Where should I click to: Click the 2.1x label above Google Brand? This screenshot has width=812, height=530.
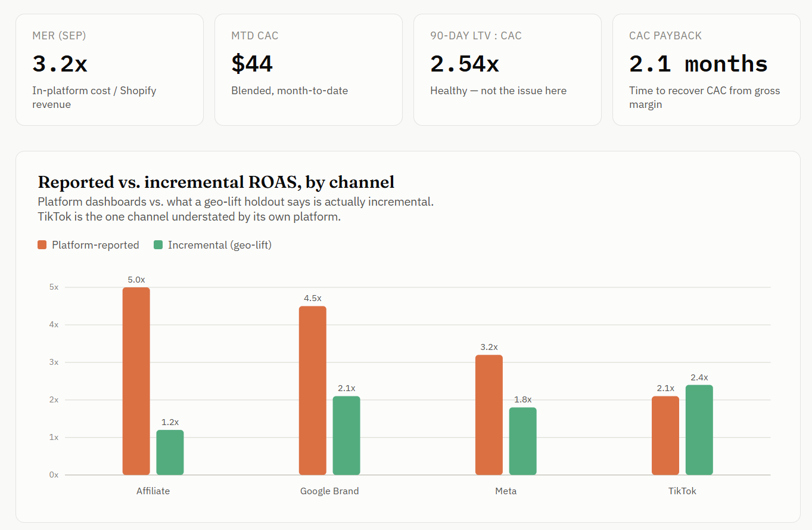click(x=346, y=388)
